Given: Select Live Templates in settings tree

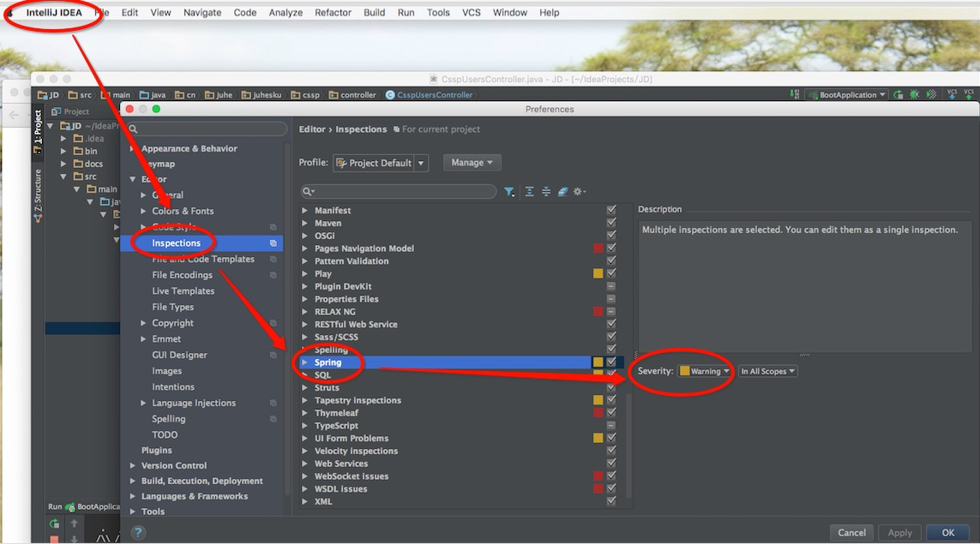Looking at the screenshot, I should point(183,291).
